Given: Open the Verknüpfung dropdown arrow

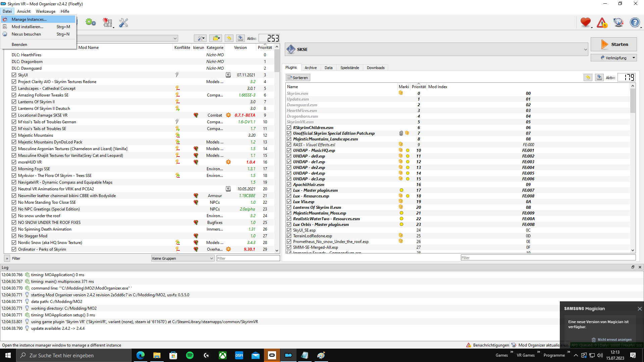Looking at the screenshot, I should pyautogui.click(x=634, y=58).
